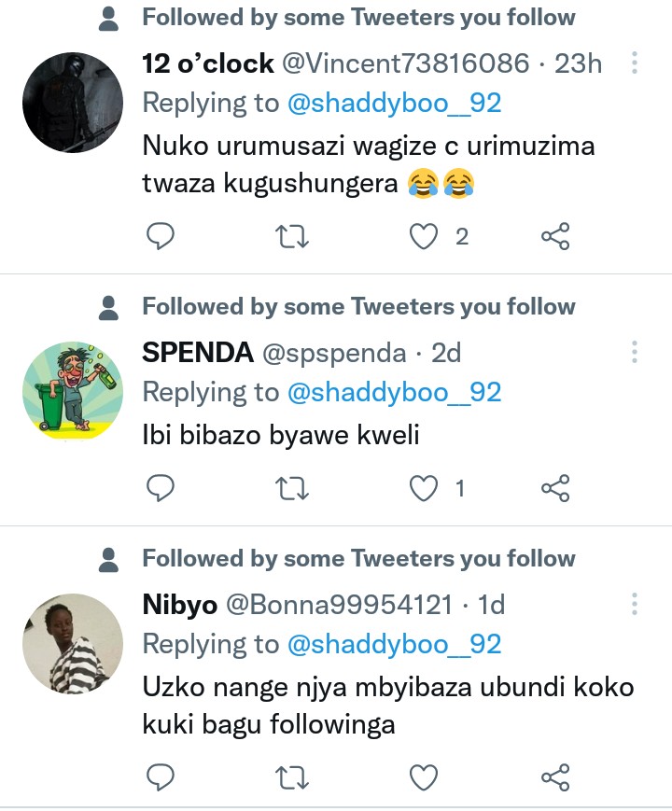Share Nibyo's tweet

(x=555, y=776)
